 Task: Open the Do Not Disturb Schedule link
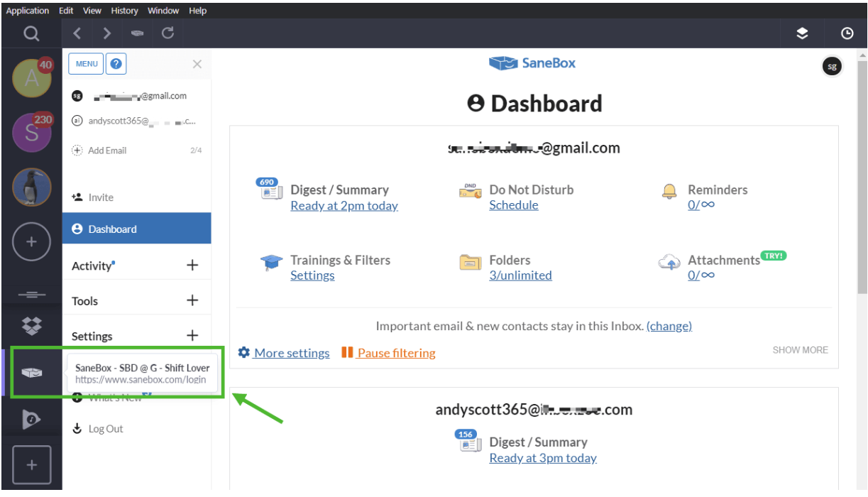(514, 205)
